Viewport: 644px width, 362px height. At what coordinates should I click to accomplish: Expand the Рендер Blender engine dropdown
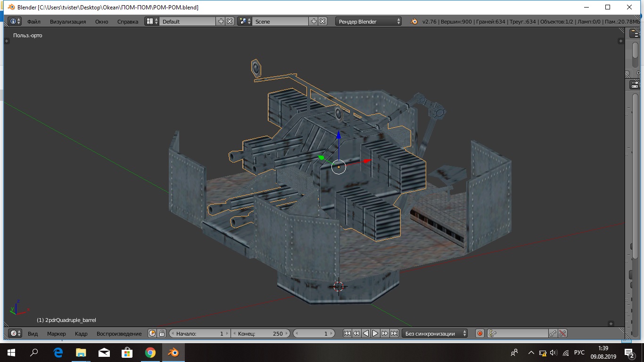(x=368, y=21)
